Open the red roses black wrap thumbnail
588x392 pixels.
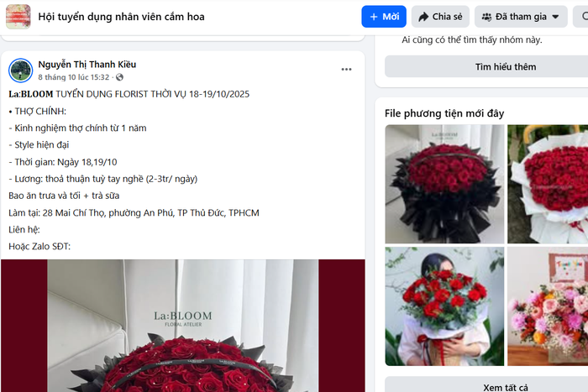coord(444,184)
